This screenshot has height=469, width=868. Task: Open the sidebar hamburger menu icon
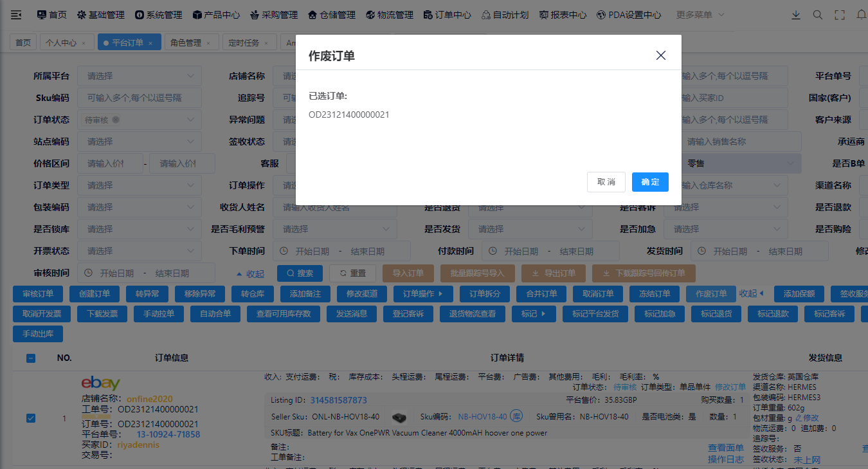(x=16, y=14)
